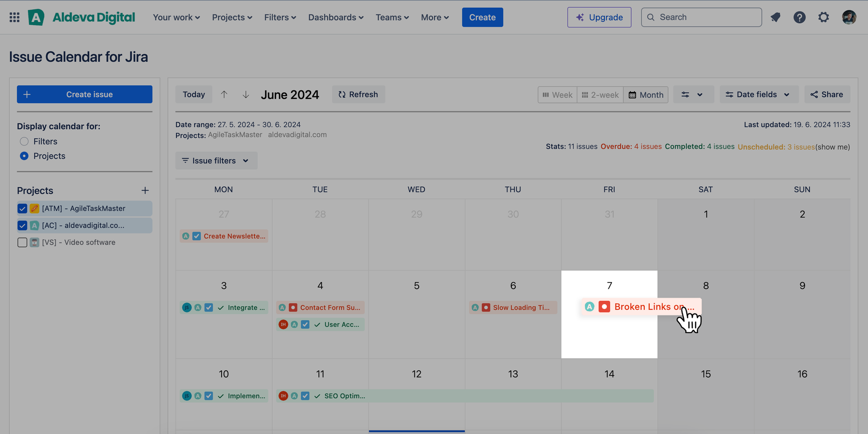Open the Slow Loading Ti... issue
The image size is (868, 434).
point(513,308)
